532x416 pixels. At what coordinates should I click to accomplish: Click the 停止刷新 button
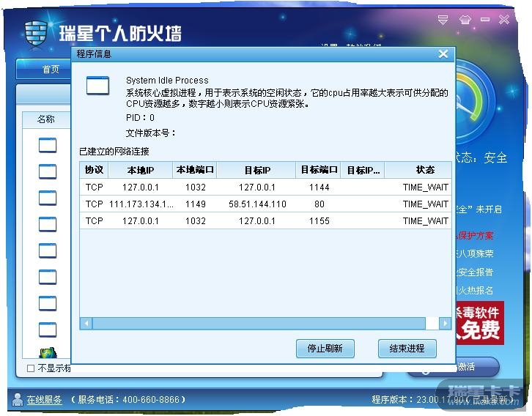[325, 348]
